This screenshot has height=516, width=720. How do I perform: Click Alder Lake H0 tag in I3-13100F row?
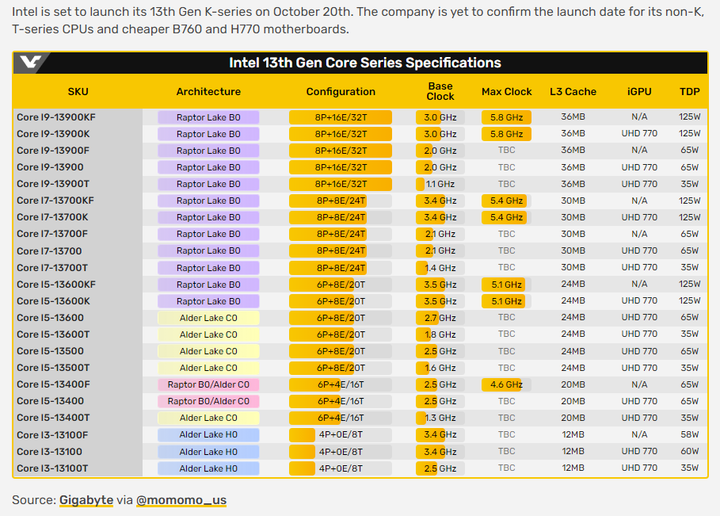pos(208,434)
